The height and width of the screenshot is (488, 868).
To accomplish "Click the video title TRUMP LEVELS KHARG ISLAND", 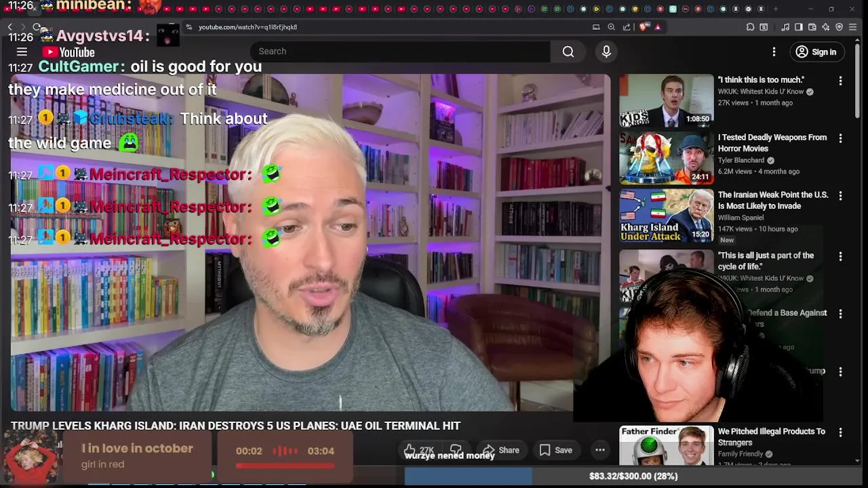I will click(235, 426).
